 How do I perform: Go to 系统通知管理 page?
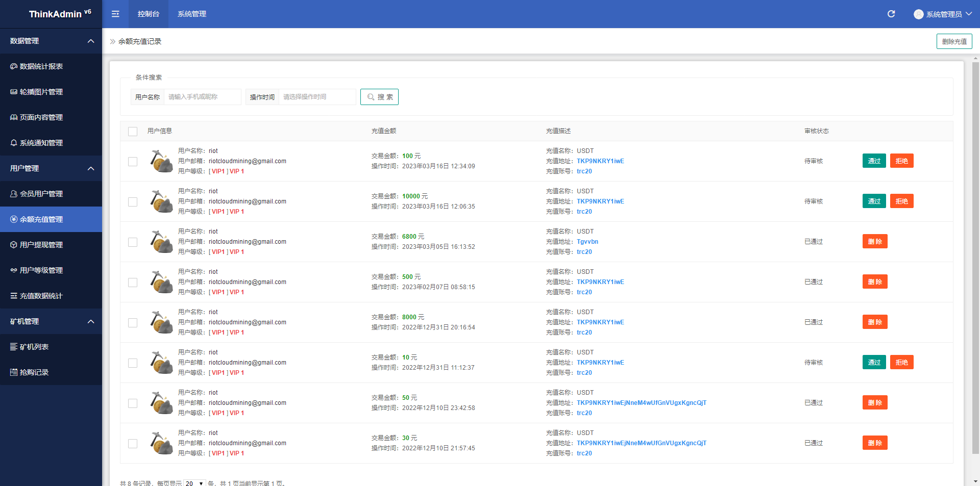41,143
